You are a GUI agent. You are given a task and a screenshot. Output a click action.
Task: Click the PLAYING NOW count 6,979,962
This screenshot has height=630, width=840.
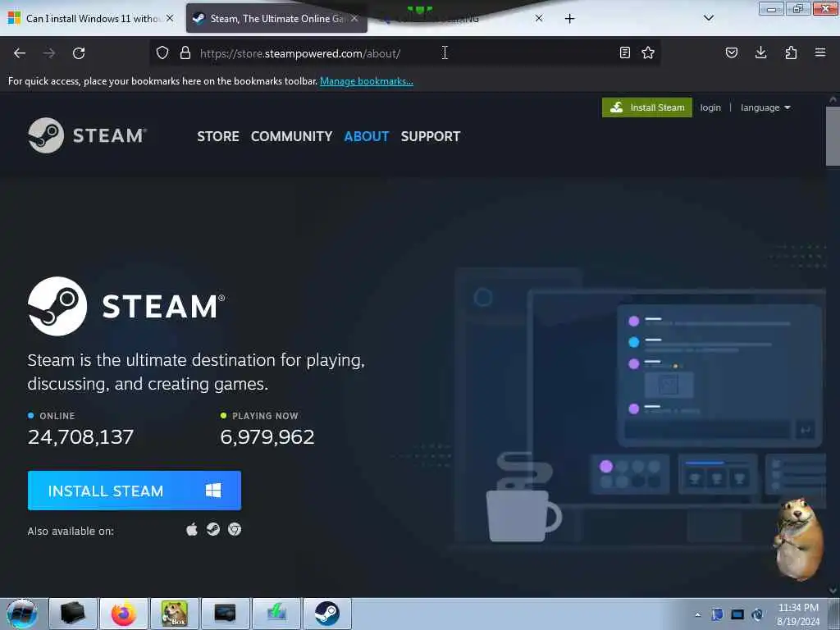(267, 437)
